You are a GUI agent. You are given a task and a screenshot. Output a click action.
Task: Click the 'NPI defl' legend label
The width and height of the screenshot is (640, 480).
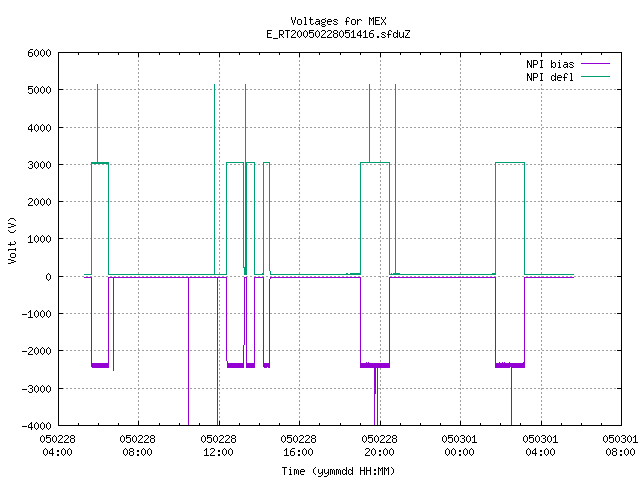pos(550,77)
